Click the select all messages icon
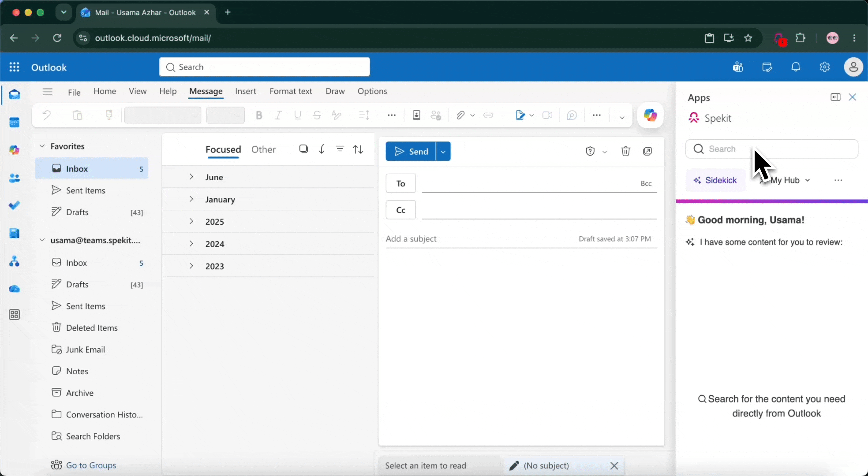This screenshot has height=476, width=868. [x=303, y=149]
